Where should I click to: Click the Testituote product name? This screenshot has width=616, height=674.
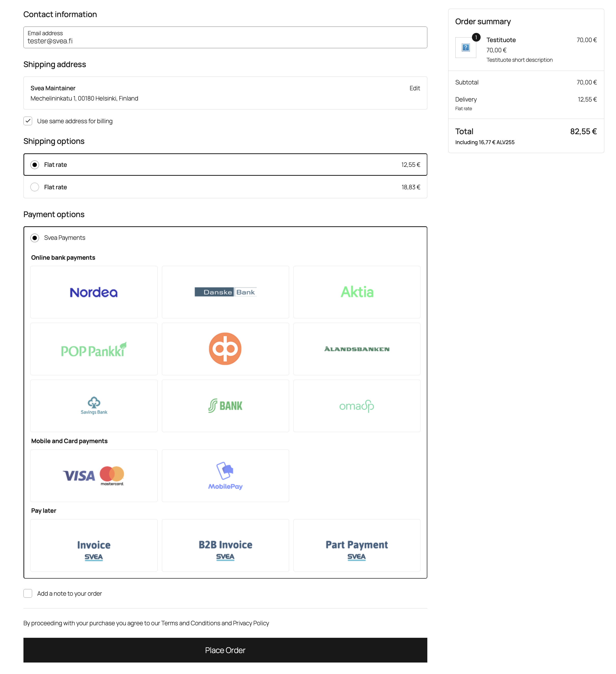[501, 40]
